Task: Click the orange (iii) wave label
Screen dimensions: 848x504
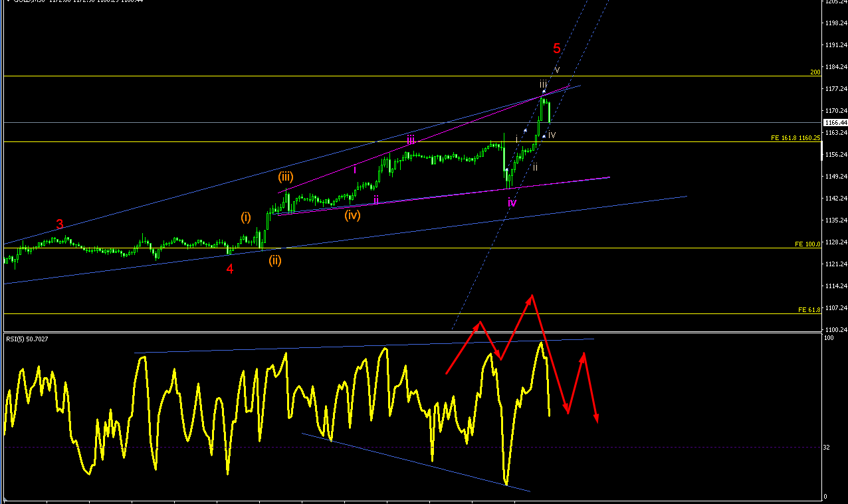Action: tap(286, 177)
